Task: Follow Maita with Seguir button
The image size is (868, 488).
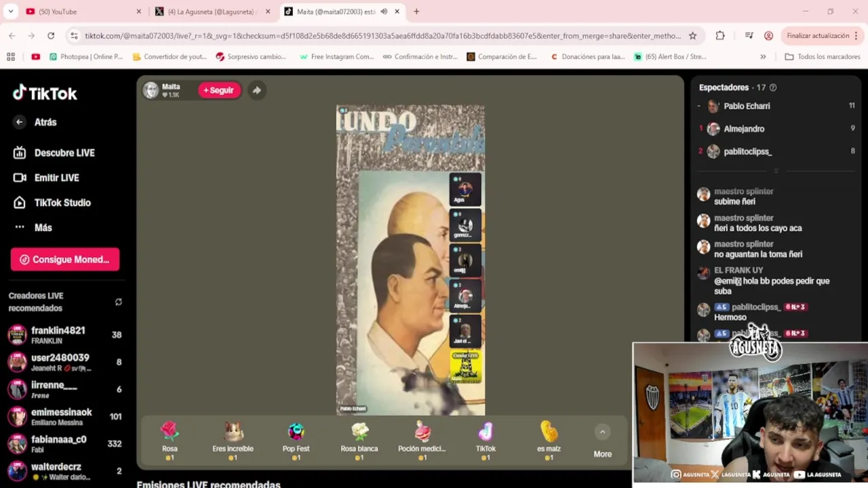Action: [x=219, y=90]
